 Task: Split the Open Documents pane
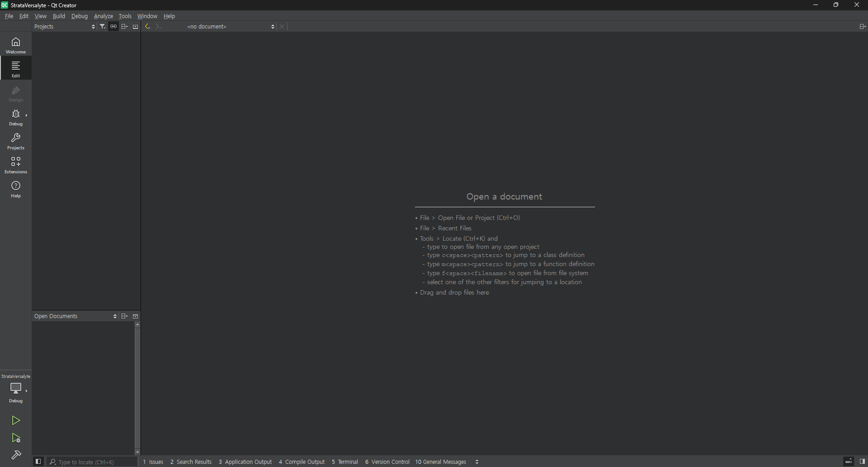[125, 316]
